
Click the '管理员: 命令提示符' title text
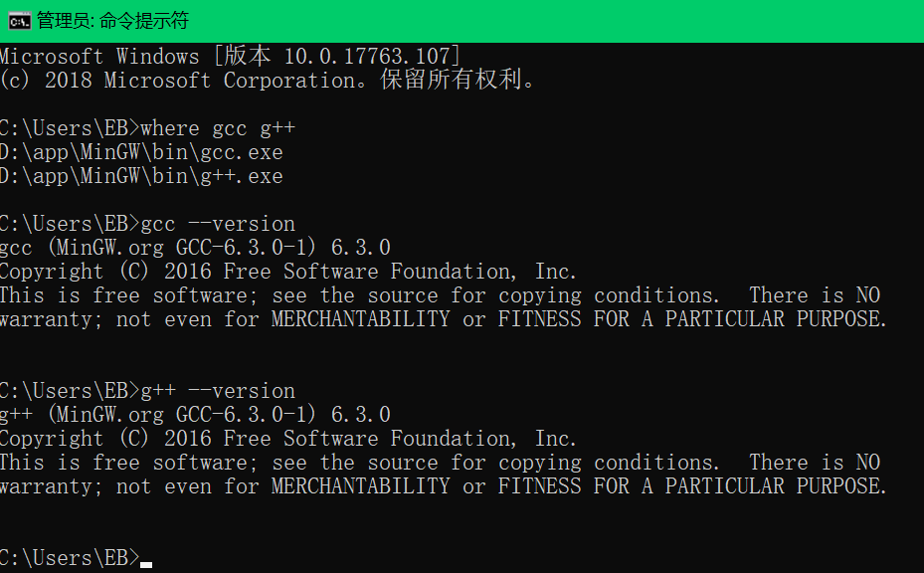tap(109, 20)
